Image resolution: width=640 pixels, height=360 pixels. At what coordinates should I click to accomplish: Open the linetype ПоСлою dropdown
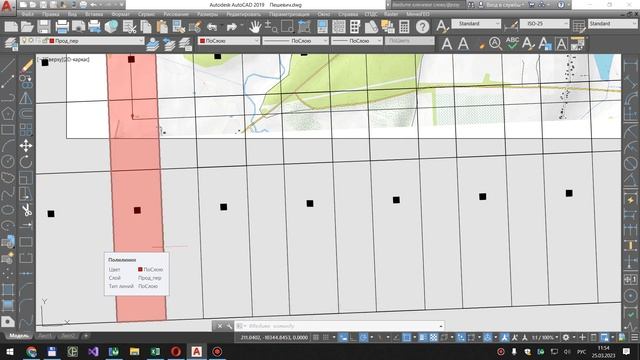[x=295, y=41]
